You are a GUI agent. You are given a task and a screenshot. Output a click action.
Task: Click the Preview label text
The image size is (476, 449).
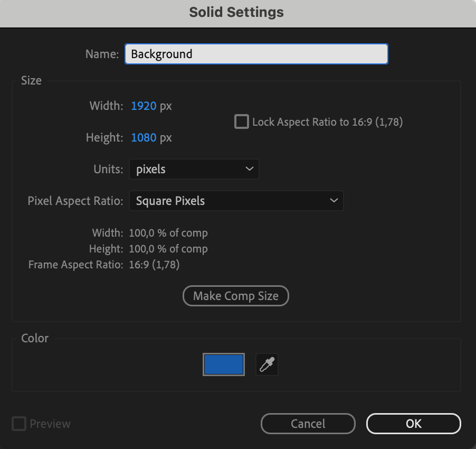tap(50, 424)
